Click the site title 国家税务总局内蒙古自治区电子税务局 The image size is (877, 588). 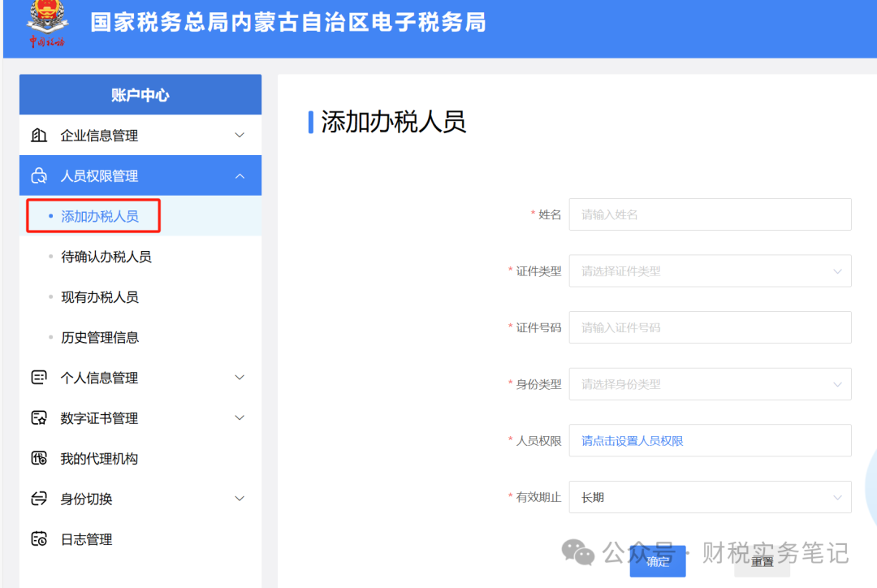point(288,23)
